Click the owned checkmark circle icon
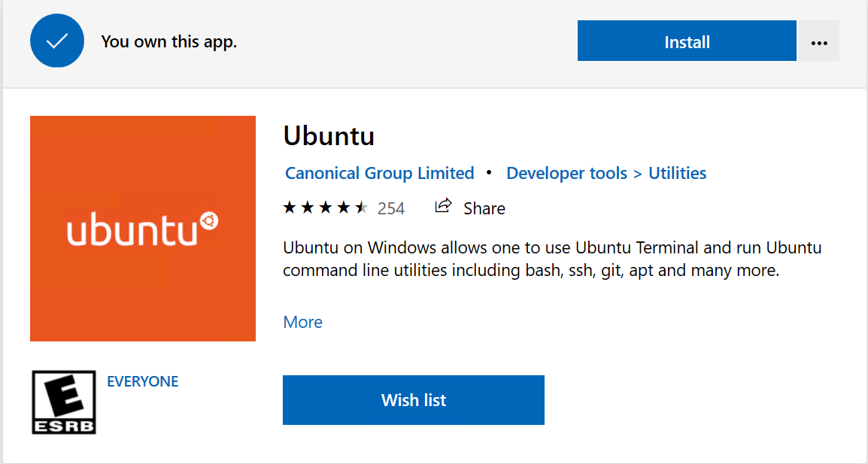Screen dimensions: 868x464 pos(57,41)
